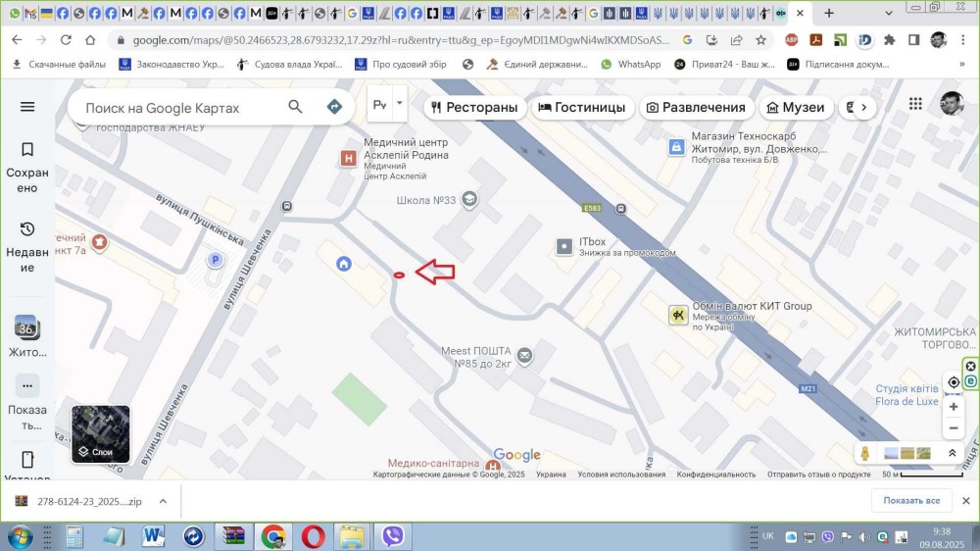Open the Chrome three-dot menu
This screenshot has height=551, width=980.
963,40
